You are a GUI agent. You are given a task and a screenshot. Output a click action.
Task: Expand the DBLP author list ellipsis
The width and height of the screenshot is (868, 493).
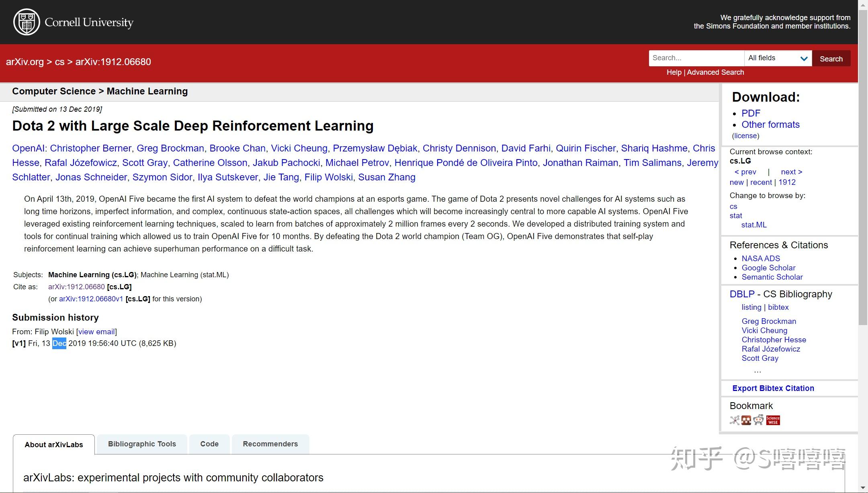pyautogui.click(x=757, y=371)
